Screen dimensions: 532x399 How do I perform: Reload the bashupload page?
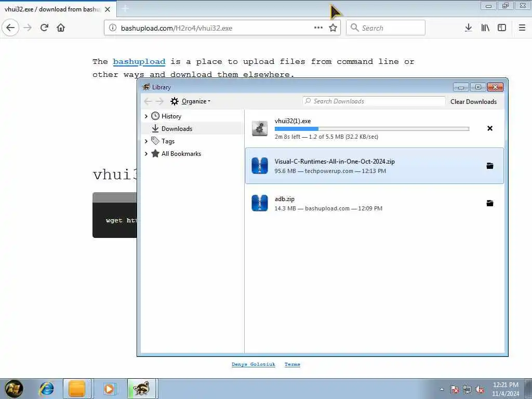coord(45,28)
